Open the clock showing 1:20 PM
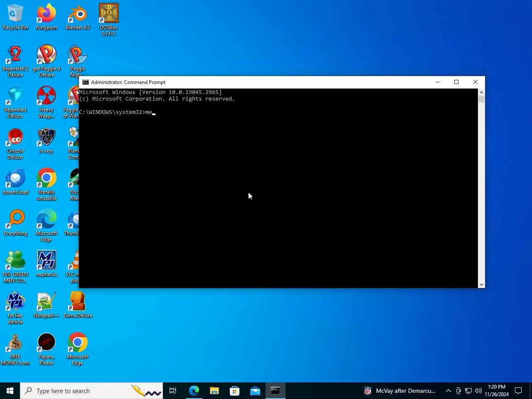This screenshot has height=399, width=532. (497, 391)
